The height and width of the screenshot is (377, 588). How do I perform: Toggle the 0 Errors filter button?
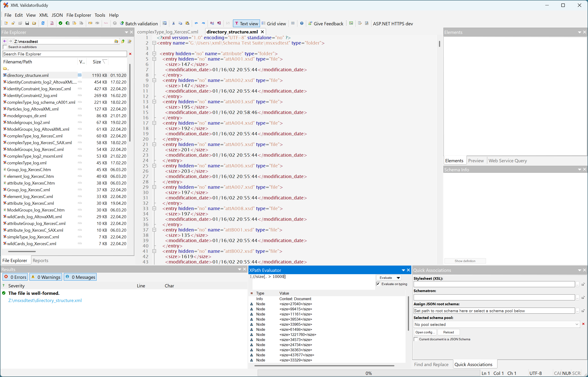click(x=15, y=277)
